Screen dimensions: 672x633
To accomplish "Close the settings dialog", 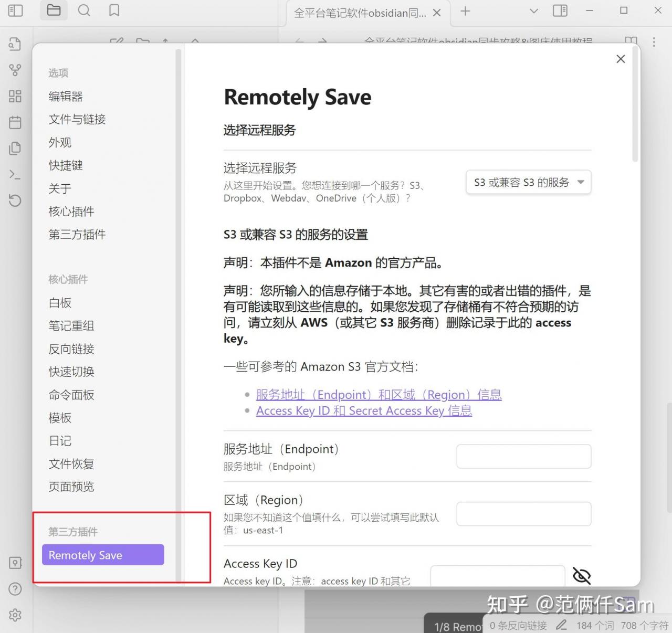I will pyautogui.click(x=621, y=59).
